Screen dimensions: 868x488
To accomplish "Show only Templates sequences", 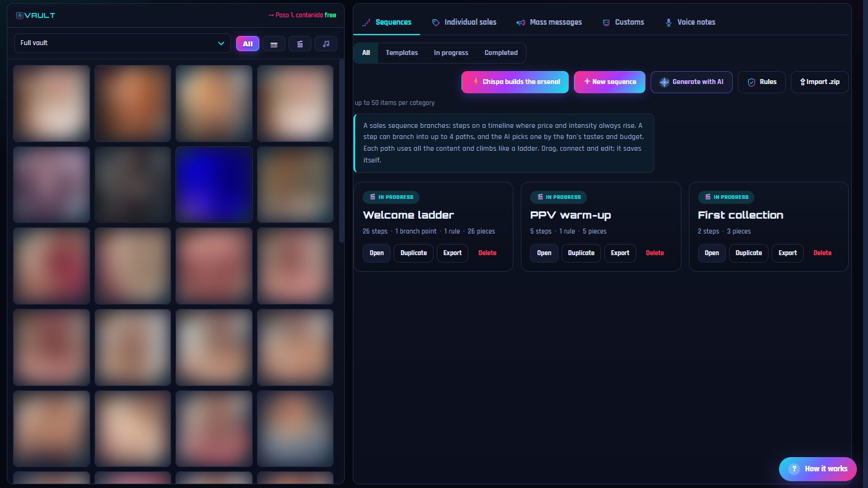I will [x=402, y=53].
